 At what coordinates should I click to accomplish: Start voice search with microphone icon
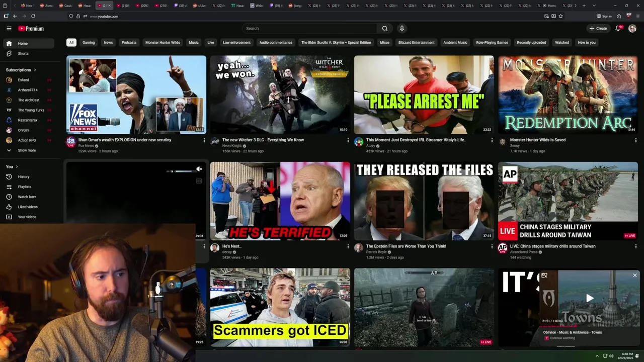pyautogui.click(x=401, y=29)
